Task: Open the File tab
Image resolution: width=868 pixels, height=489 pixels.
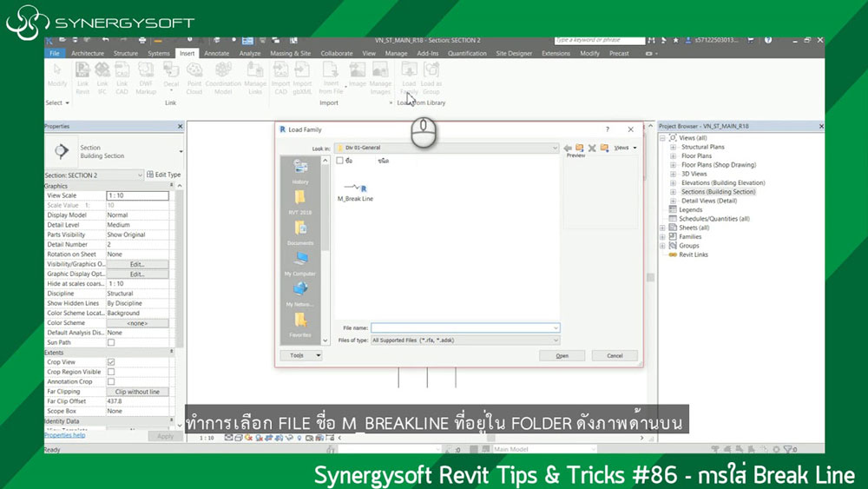Action: [x=54, y=54]
